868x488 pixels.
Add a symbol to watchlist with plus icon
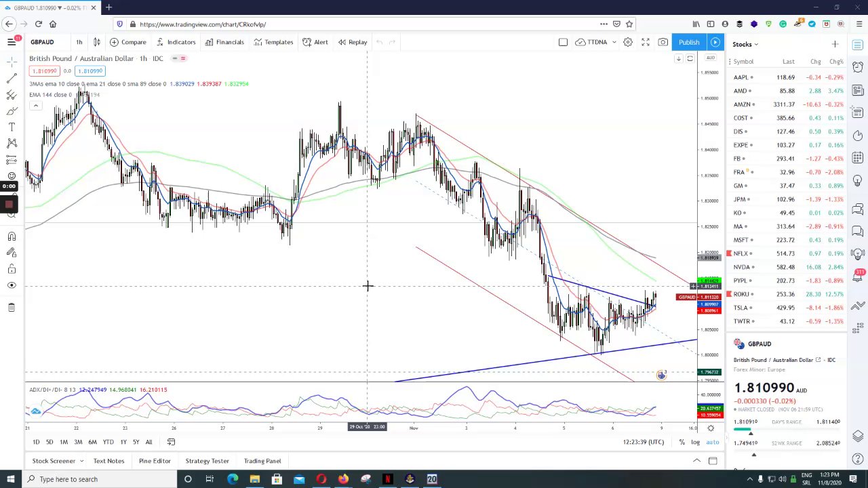[x=835, y=44]
